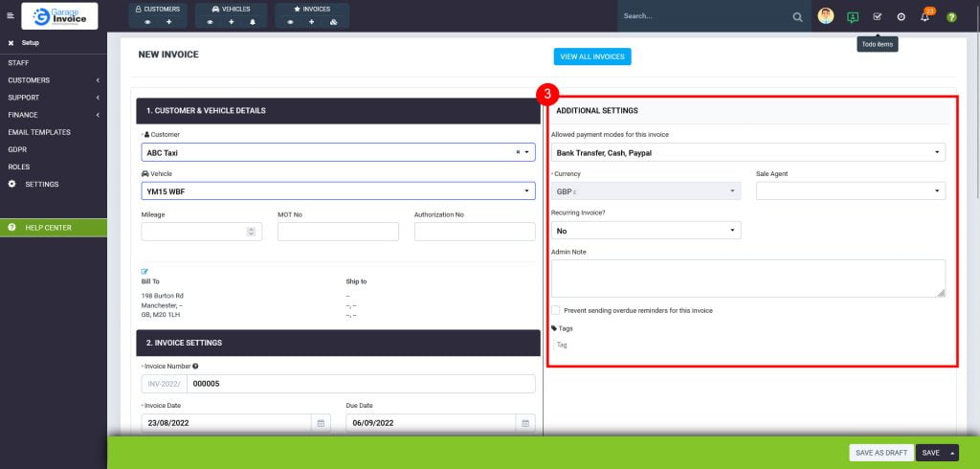
Task: Click the Mileage stepper control
Action: pos(252,232)
